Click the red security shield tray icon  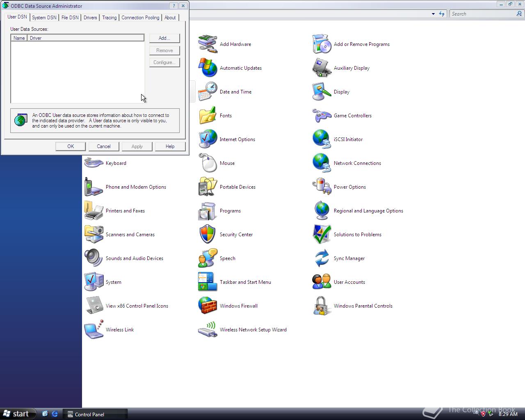click(x=483, y=414)
